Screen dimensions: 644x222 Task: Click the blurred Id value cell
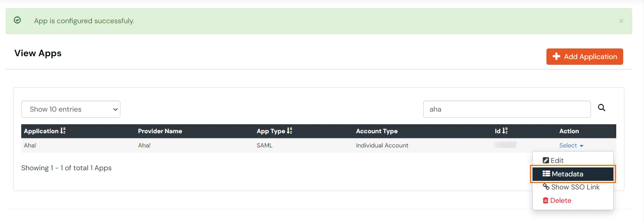(505, 145)
